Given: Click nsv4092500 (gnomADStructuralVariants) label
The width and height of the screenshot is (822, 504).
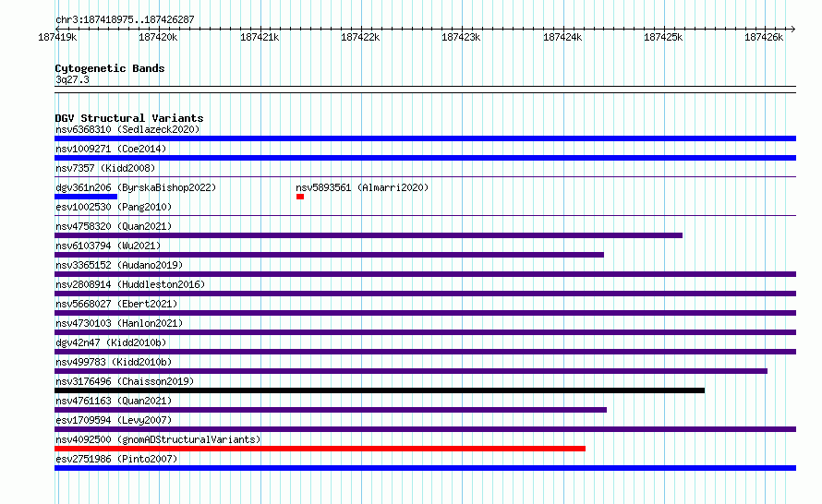Looking at the screenshot, I should (x=158, y=439).
